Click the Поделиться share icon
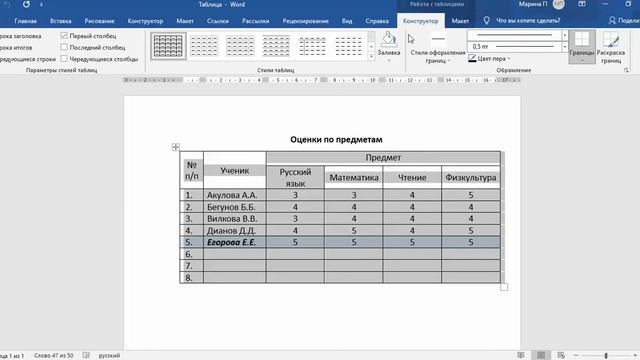This screenshot has height=360, width=640. point(612,20)
